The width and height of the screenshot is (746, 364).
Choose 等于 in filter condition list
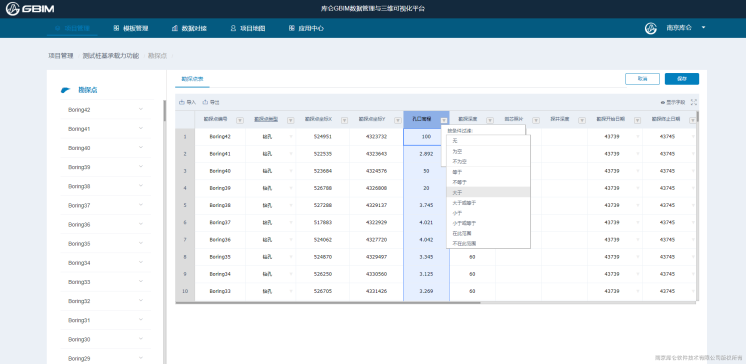click(x=488, y=172)
